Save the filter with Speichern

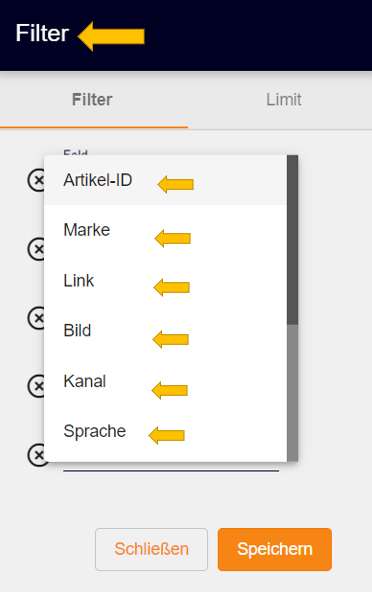[x=275, y=549]
